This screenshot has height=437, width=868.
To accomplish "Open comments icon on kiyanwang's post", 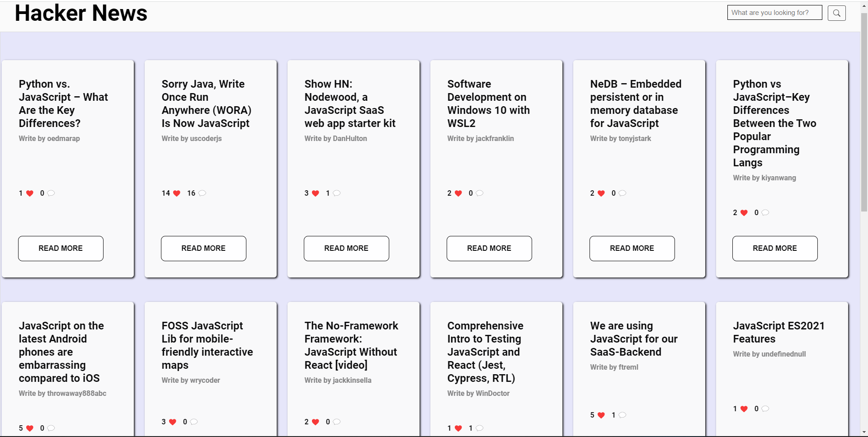I will (x=765, y=212).
